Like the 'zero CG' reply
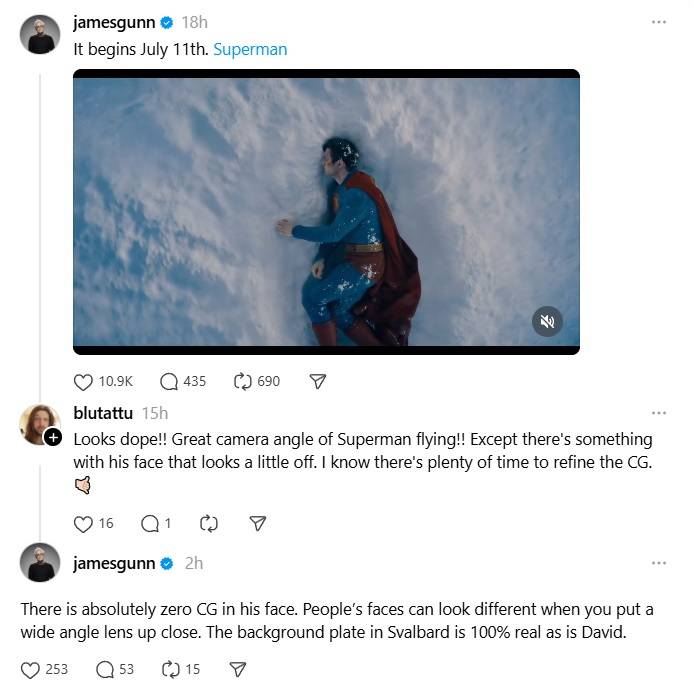Screen dimensions: 694x690 pyautogui.click(x=31, y=669)
